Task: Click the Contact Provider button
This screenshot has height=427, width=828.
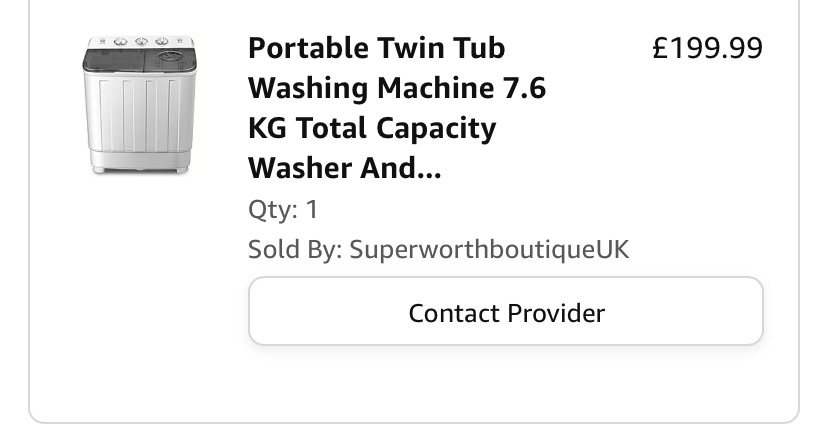Action: (x=506, y=311)
